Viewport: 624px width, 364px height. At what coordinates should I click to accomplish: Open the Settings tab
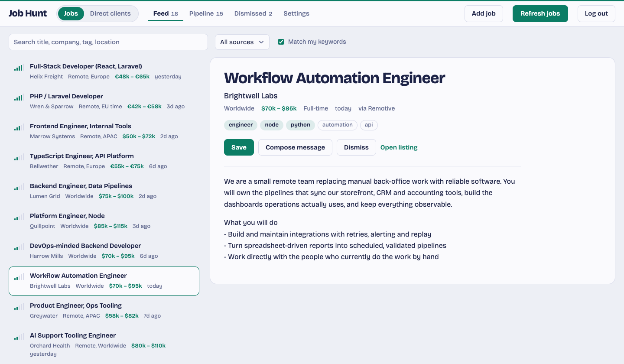(296, 13)
